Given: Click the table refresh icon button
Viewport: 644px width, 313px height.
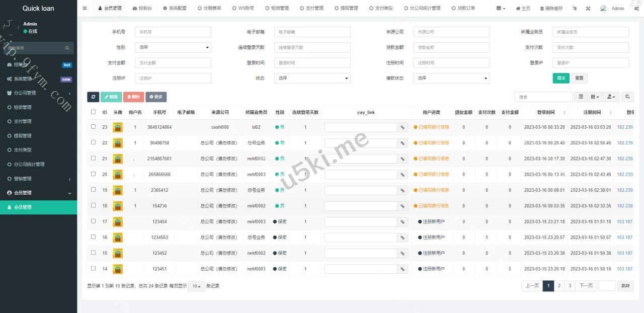Looking at the screenshot, I should point(93,97).
